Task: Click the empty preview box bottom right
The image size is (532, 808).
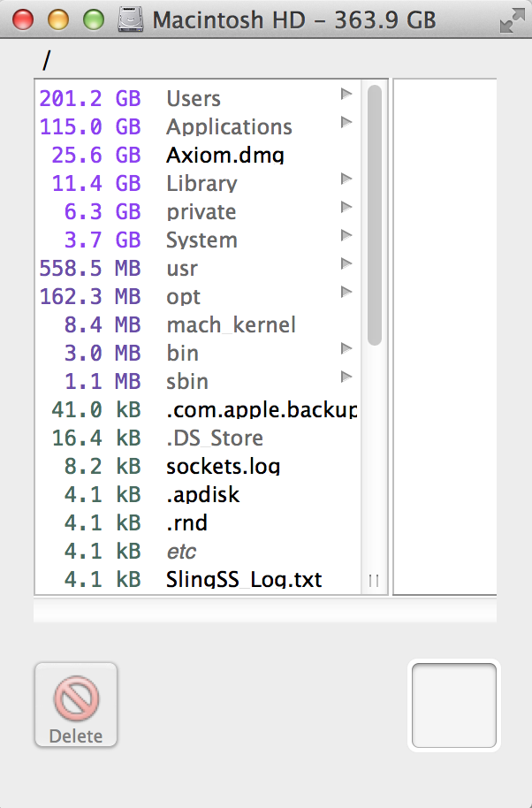Action: (454, 706)
